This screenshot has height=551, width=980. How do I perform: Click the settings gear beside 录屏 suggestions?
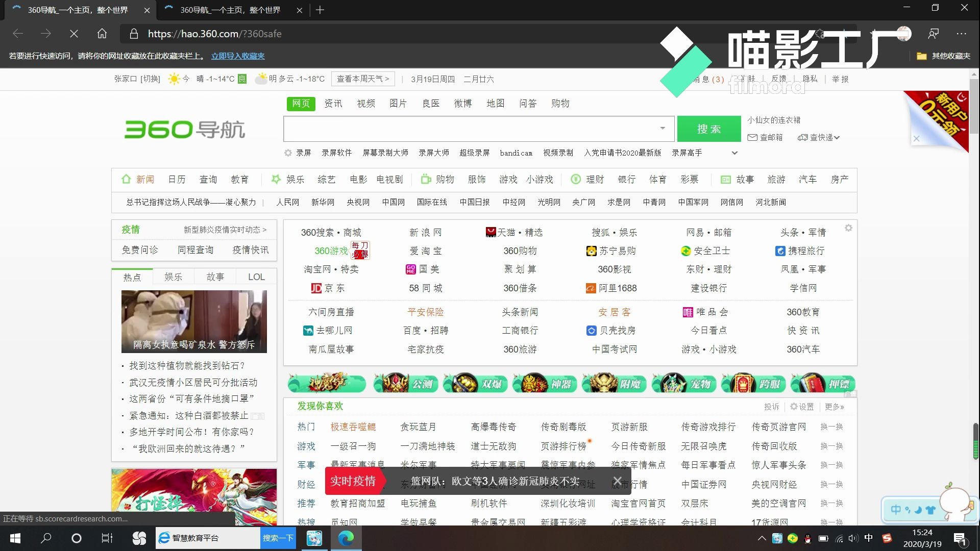point(288,153)
